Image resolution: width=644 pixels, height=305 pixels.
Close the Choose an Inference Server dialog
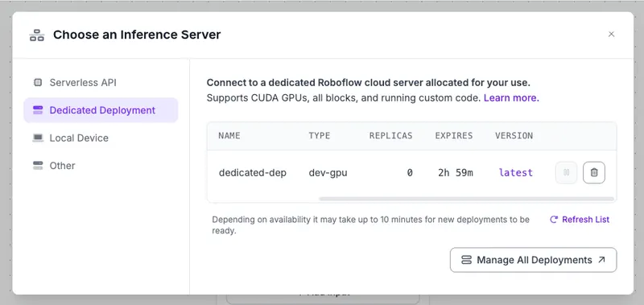tap(611, 34)
